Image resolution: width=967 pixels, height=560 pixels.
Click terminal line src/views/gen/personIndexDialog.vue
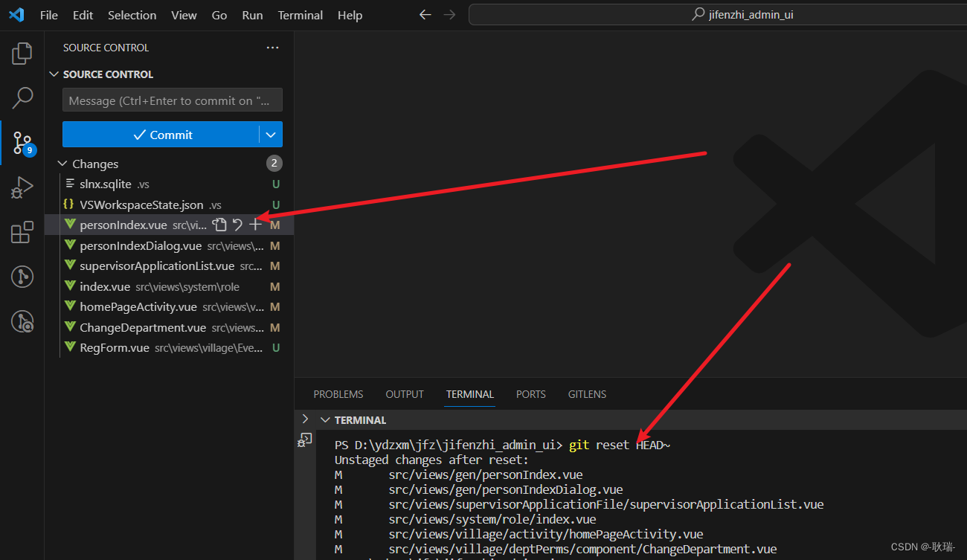(x=505, y=489)
